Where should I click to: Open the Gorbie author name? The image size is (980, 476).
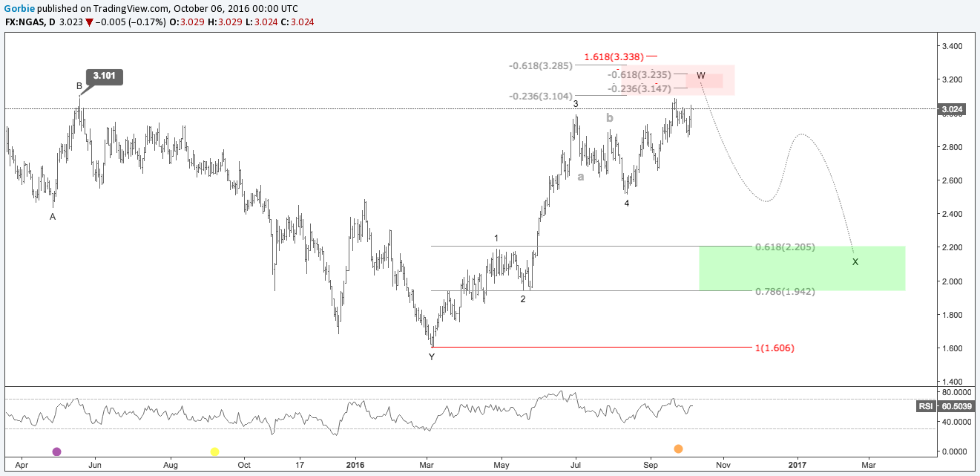(x=19, y=9)
